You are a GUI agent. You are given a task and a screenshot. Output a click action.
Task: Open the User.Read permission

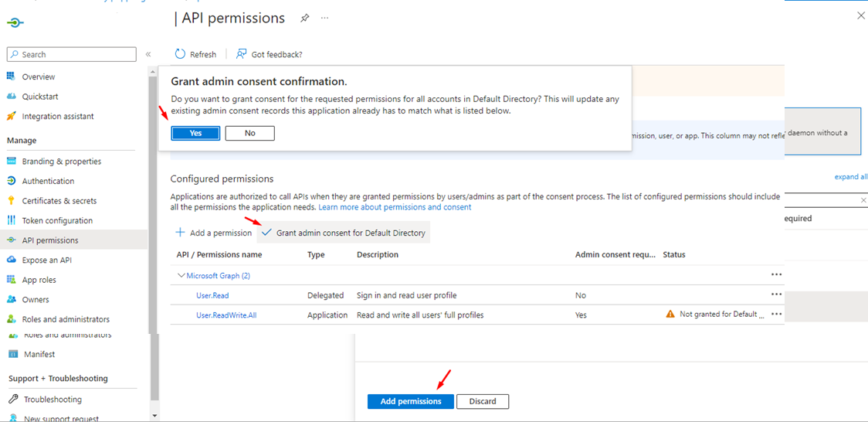point(212,295)
